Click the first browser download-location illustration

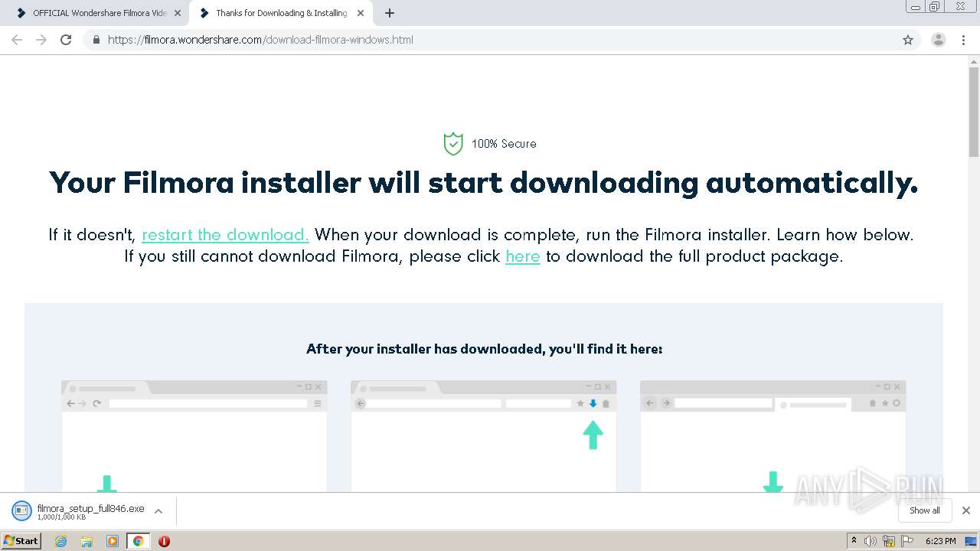(194, 436)
